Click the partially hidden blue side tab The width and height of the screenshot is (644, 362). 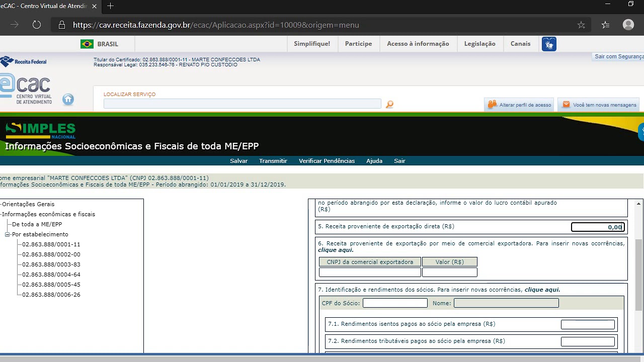click(x=641, y=132)
